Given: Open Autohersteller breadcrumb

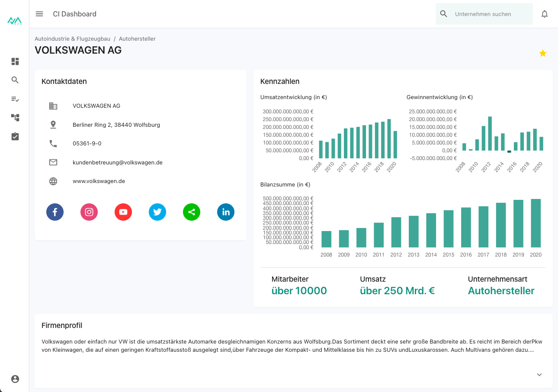Looking at the screenshot, I should click(137, 39).
